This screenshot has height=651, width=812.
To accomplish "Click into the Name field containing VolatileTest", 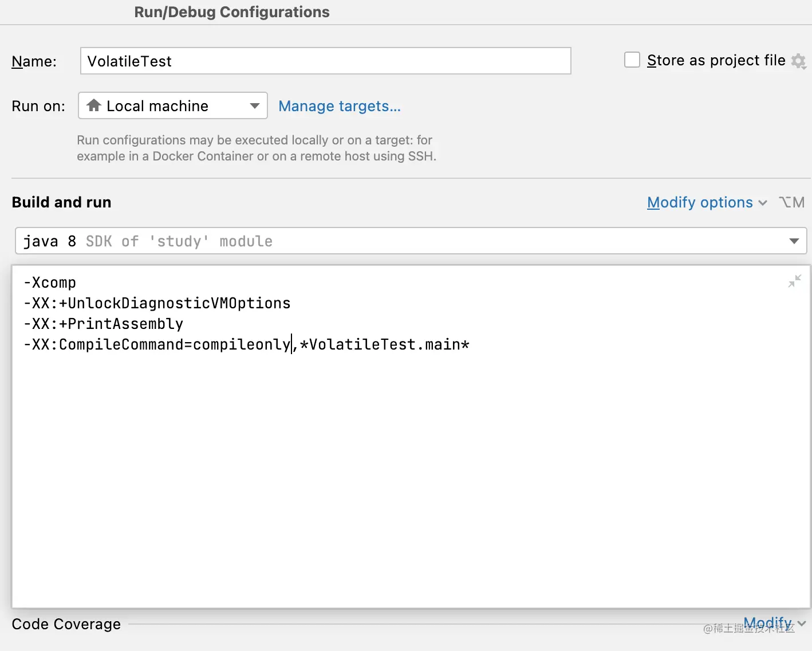I will point(326,61).
